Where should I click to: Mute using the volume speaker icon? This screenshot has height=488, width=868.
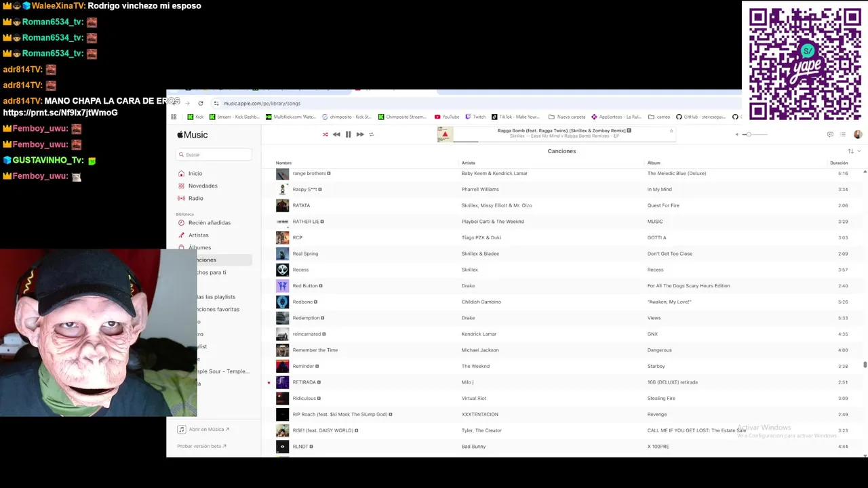tap(737, 134)
